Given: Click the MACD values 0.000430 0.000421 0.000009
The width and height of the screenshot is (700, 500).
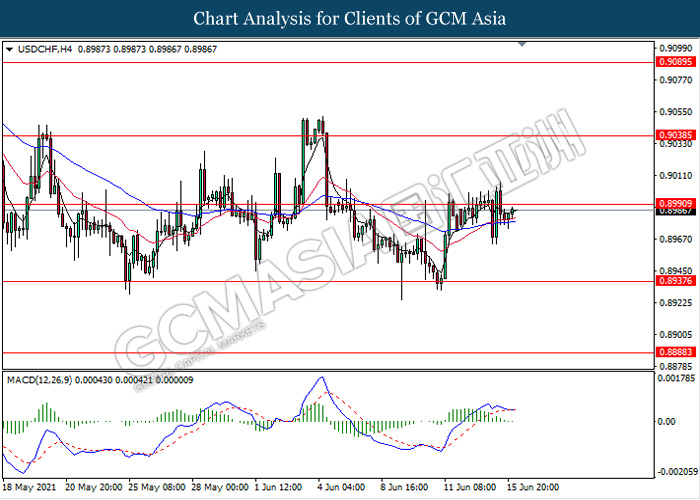Looking at the screenshot, I should [x=134, y=380].
